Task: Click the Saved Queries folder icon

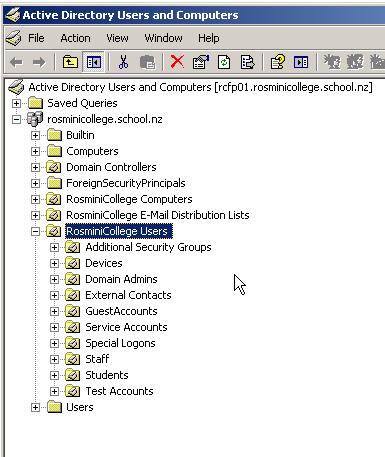Action: (35, 103)
